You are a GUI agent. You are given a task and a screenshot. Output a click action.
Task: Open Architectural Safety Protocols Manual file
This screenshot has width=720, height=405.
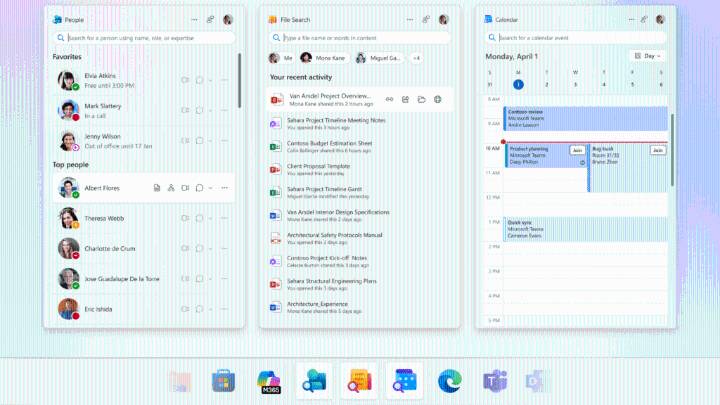pyautogui.click(x=360, y=238)
